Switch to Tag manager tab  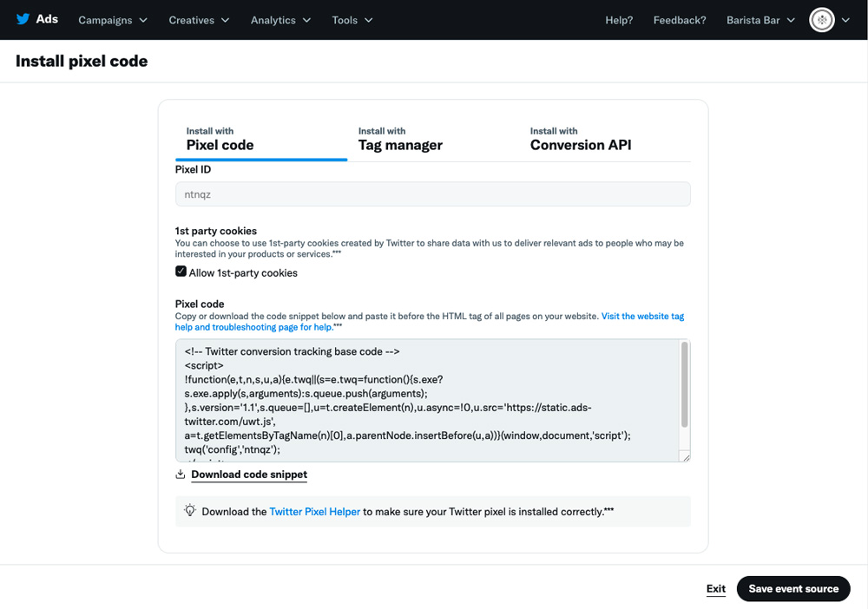[400, 140]
